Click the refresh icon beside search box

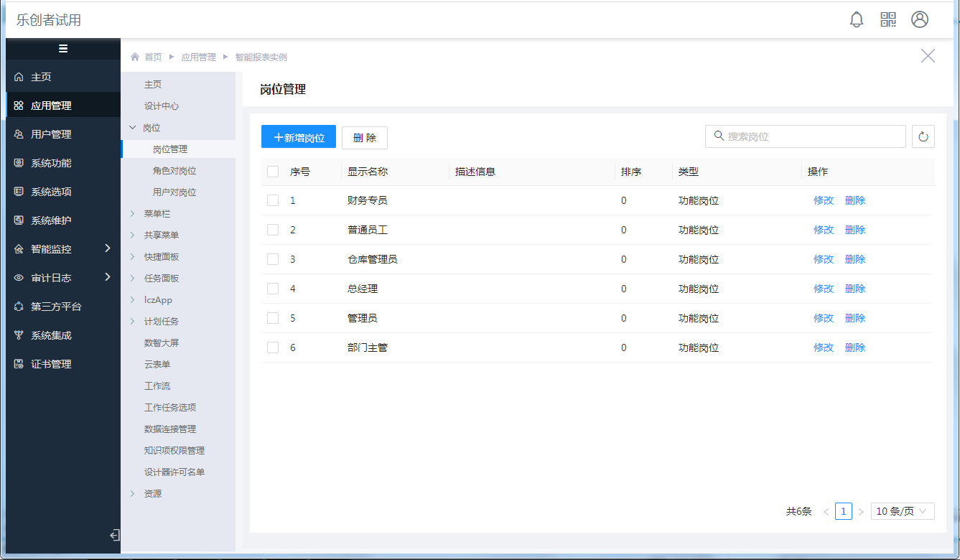pos(923,136)
